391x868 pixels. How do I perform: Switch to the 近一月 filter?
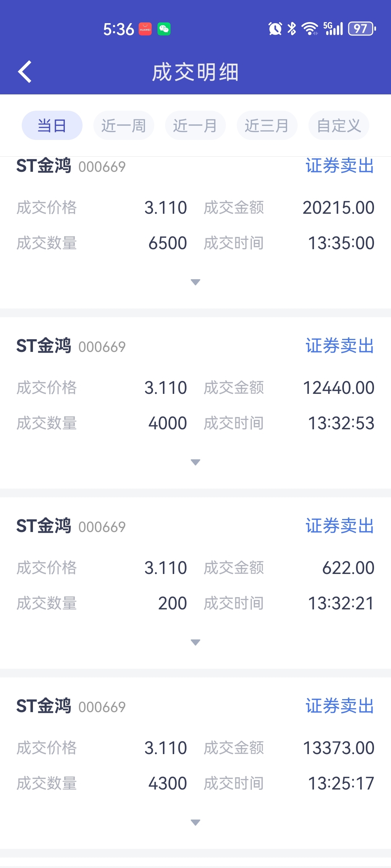coord(195,125)
